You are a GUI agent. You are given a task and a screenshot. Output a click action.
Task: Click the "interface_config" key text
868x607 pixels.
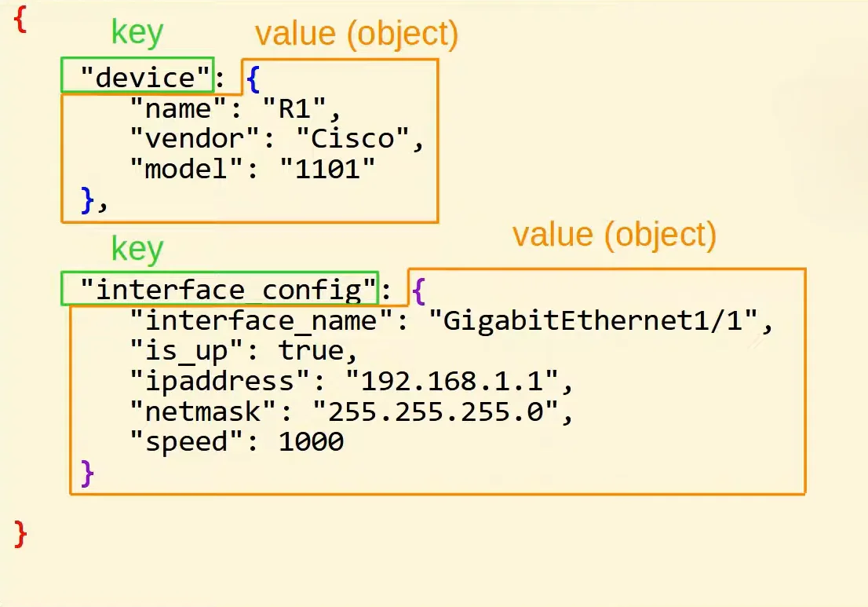tap(228, 289)
